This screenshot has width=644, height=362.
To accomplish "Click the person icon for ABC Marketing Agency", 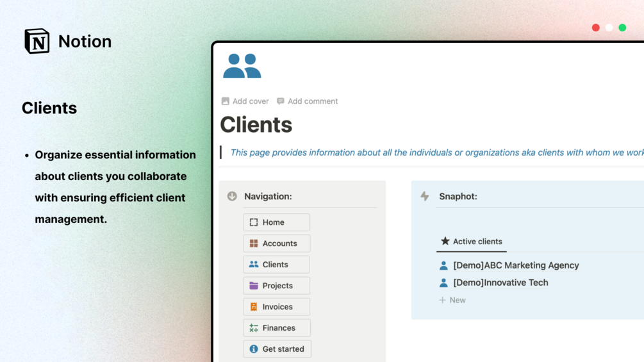I will coord(443,265).
